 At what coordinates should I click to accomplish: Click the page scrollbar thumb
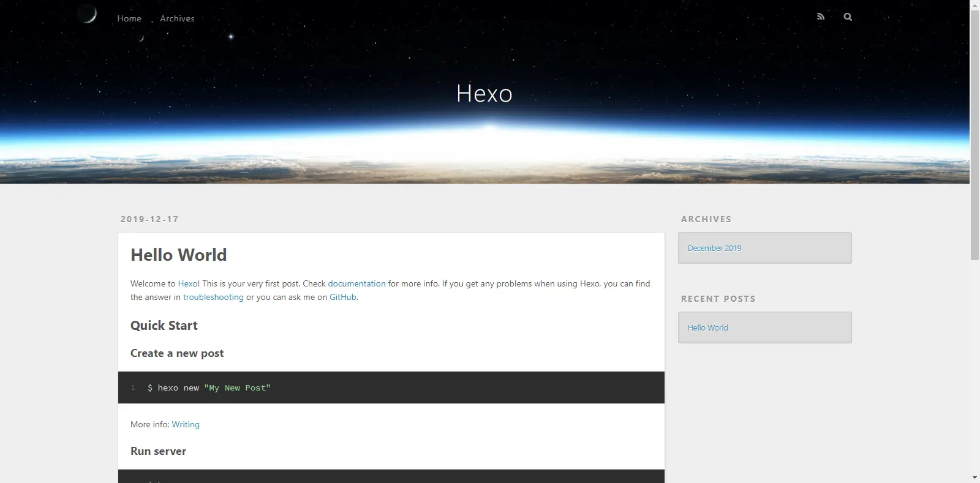[974, 135]
